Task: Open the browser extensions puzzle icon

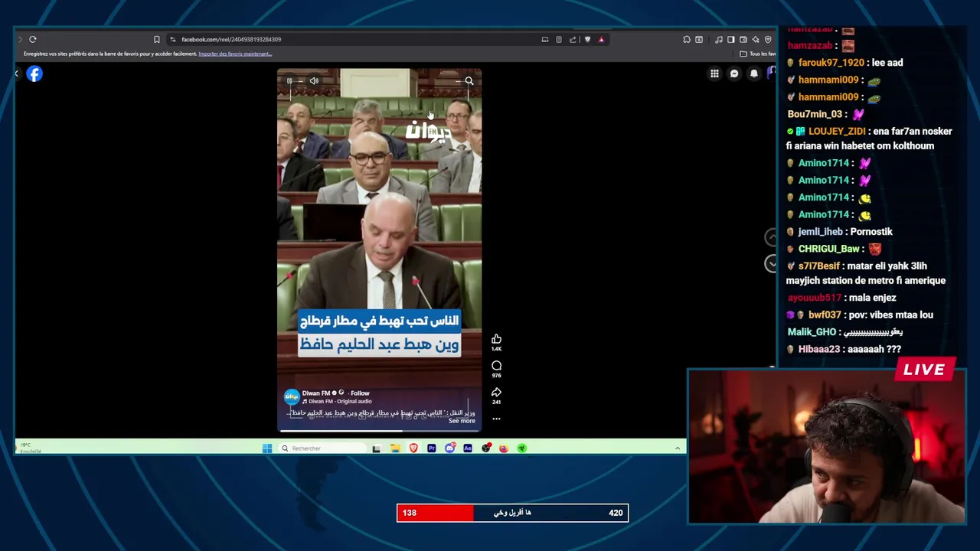Action: [687, 39]
